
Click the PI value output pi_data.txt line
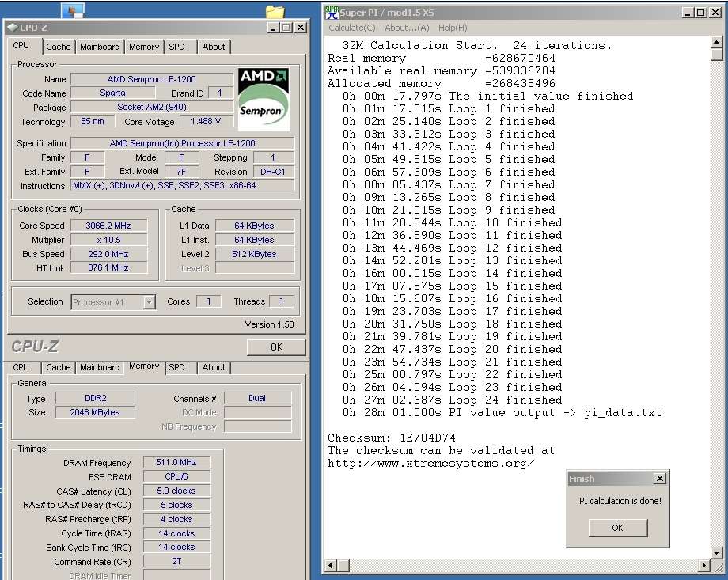502,412
